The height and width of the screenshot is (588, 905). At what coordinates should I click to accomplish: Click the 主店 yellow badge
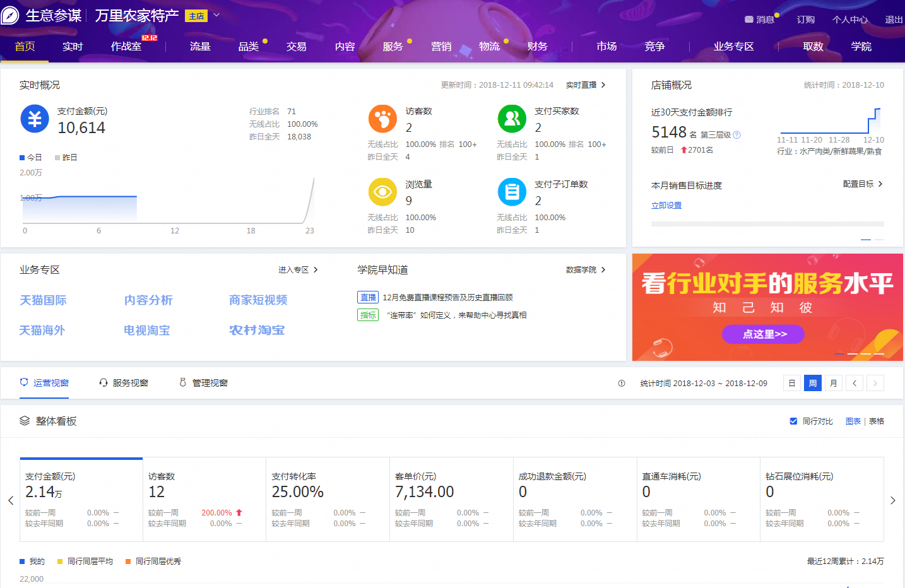(196, 16)
